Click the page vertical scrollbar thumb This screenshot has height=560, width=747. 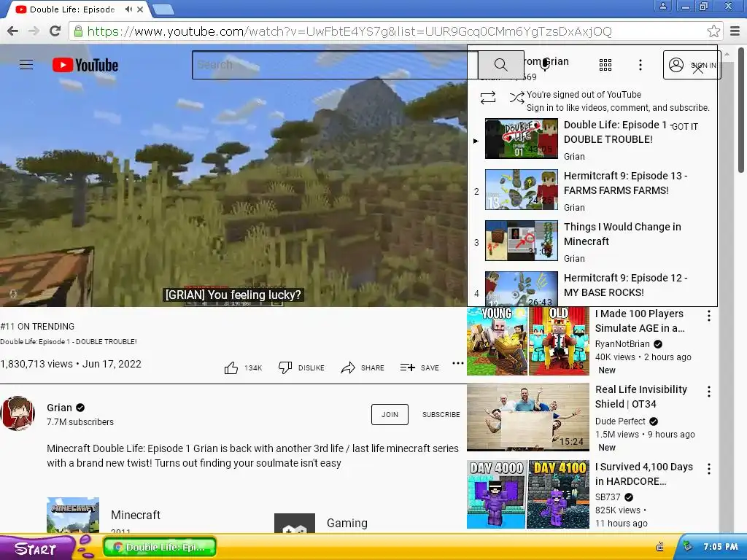tap(741, 109)
